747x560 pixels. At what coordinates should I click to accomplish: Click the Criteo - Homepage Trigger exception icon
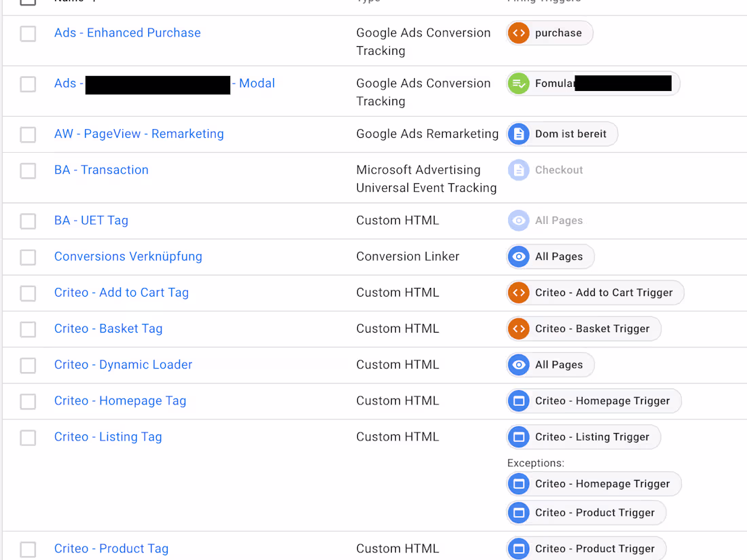click(518, 484)
